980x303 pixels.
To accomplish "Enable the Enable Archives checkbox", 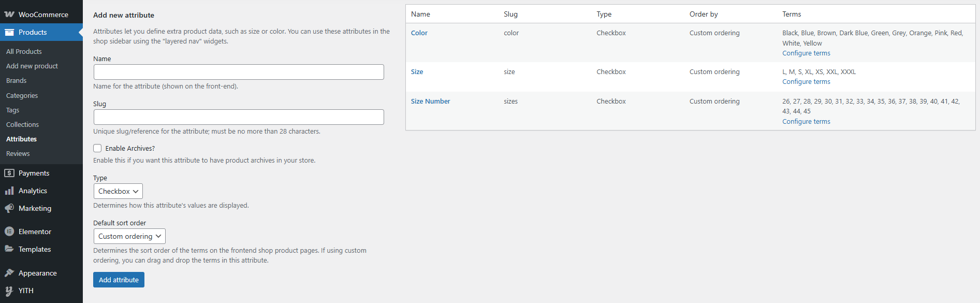I will pos(97,148).
